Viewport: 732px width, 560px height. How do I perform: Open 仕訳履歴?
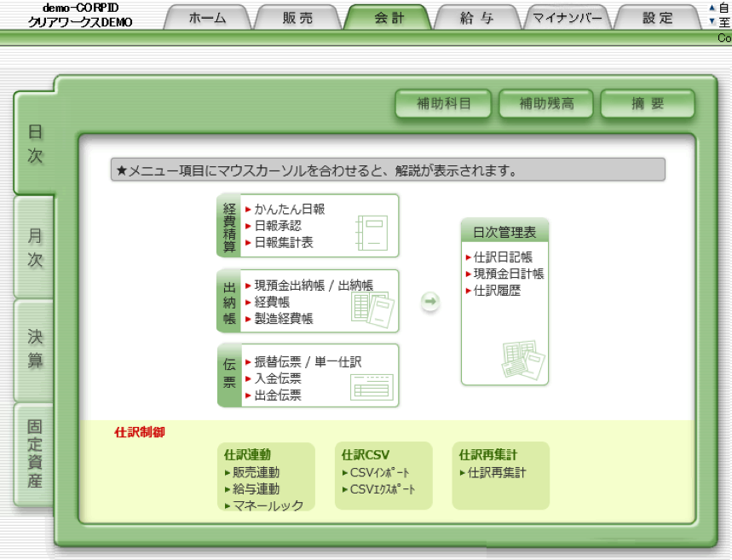pos(497,291)
